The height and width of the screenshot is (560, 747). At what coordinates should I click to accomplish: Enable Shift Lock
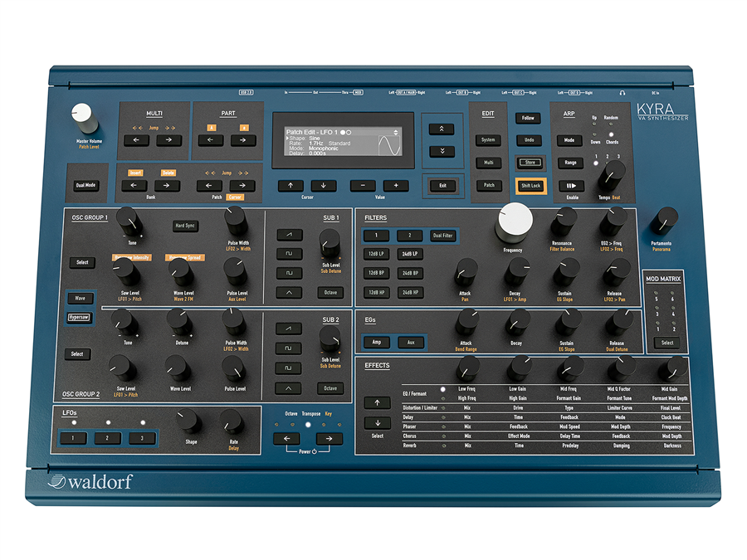click(530, 186)
